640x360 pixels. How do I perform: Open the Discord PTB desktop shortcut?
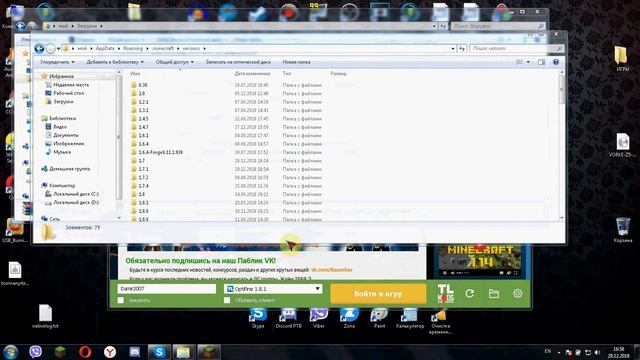pyautogui.click(x=288, y=318)
